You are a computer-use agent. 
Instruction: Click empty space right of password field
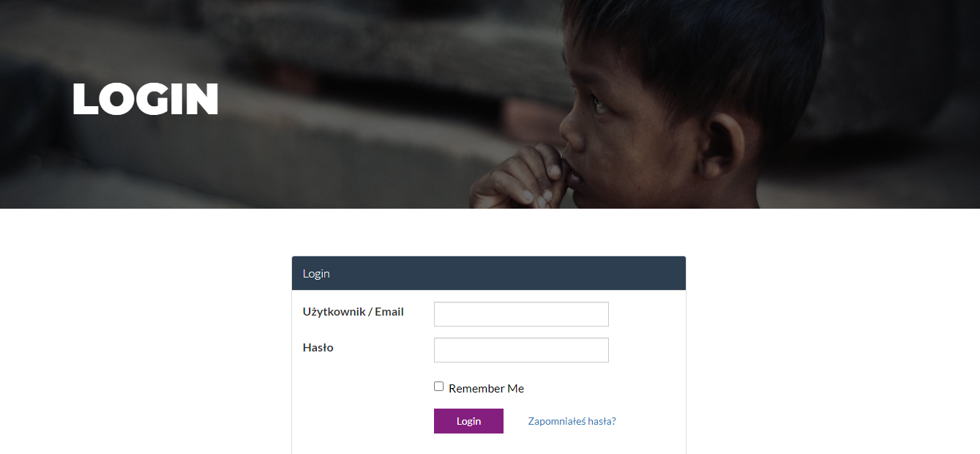tap(646, 350)
